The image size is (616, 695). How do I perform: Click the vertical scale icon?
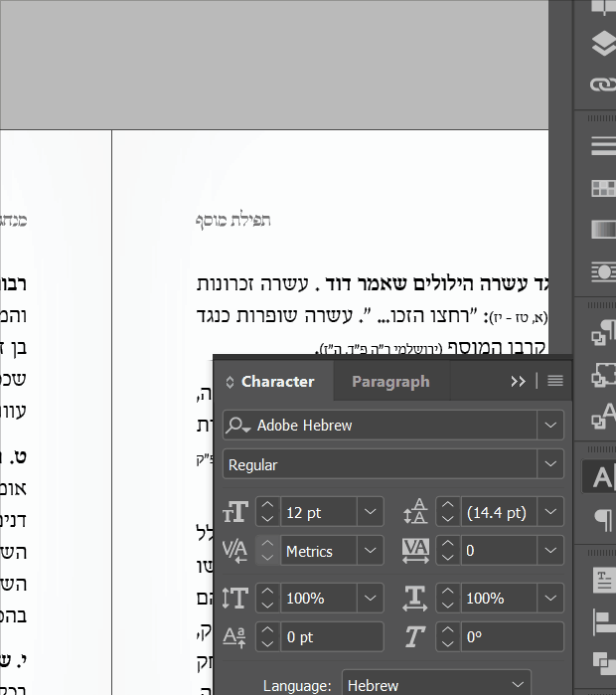[x=235, y=598]
